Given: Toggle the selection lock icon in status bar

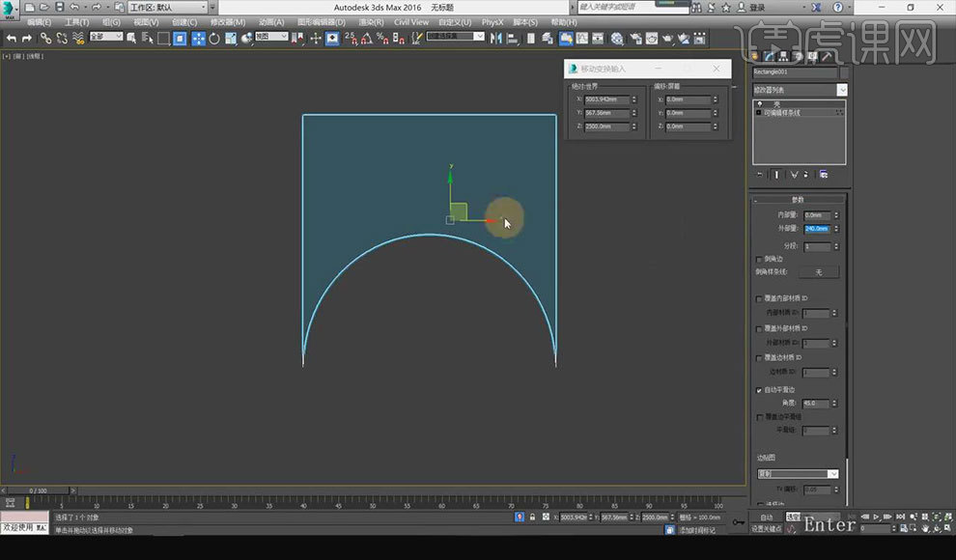Looking at the screenshot, I should pyautogui.click(x=532, y=518).
